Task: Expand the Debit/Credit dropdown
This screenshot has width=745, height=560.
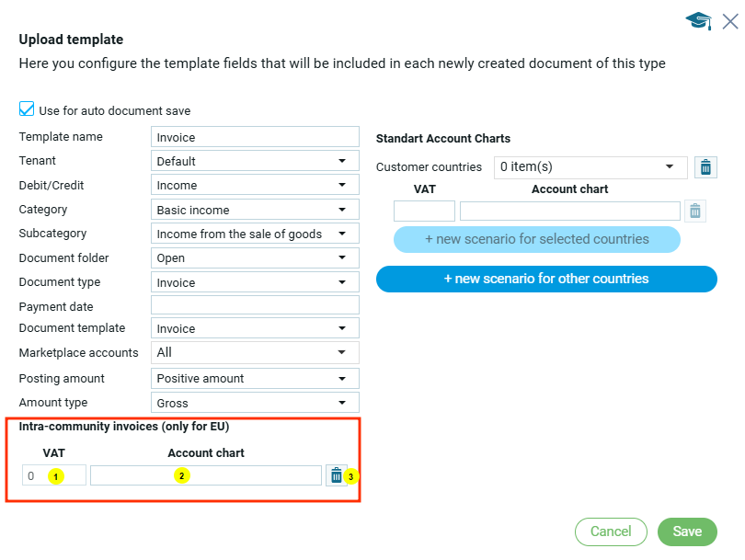Action: 255,185
